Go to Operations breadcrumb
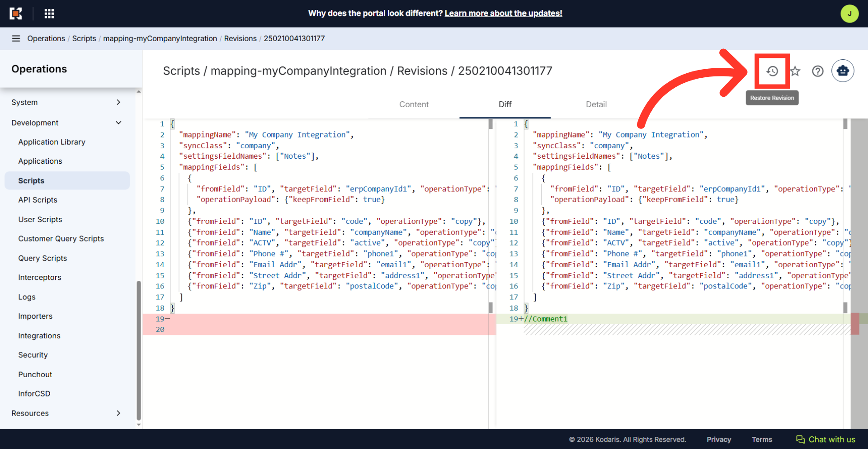The width and height of the screenshot is (868, 449). coord(46,38)
